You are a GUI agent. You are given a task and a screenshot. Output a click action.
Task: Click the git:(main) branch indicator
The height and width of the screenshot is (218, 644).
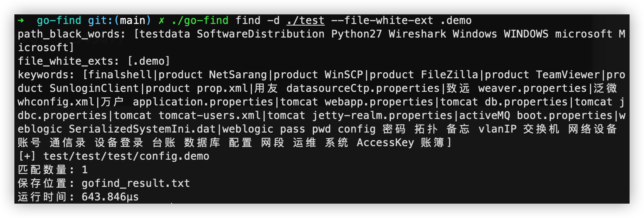[120, 20]
